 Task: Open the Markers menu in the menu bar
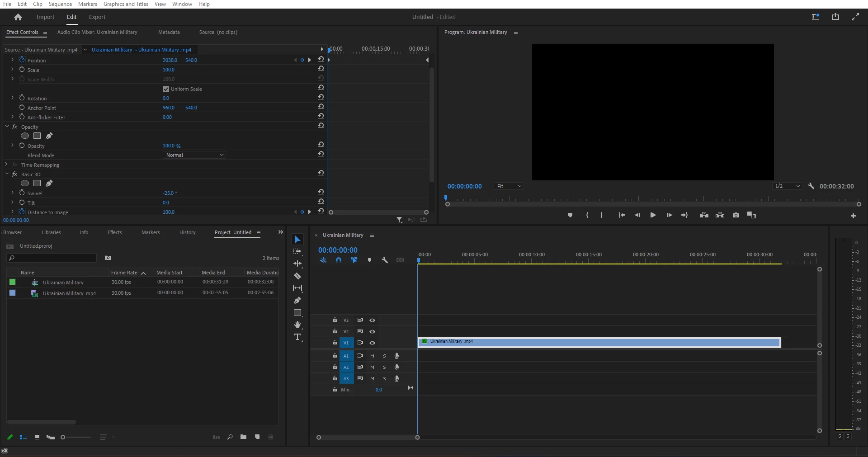[x=88, y=4]
